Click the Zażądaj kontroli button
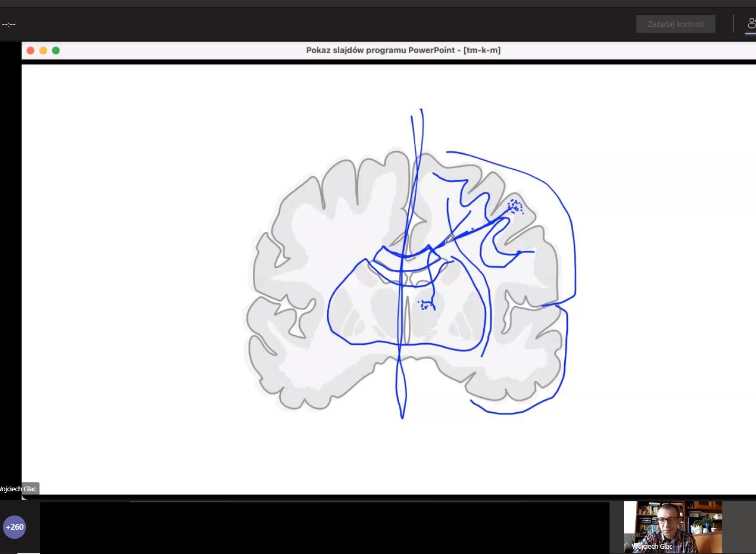 point(675,24)
